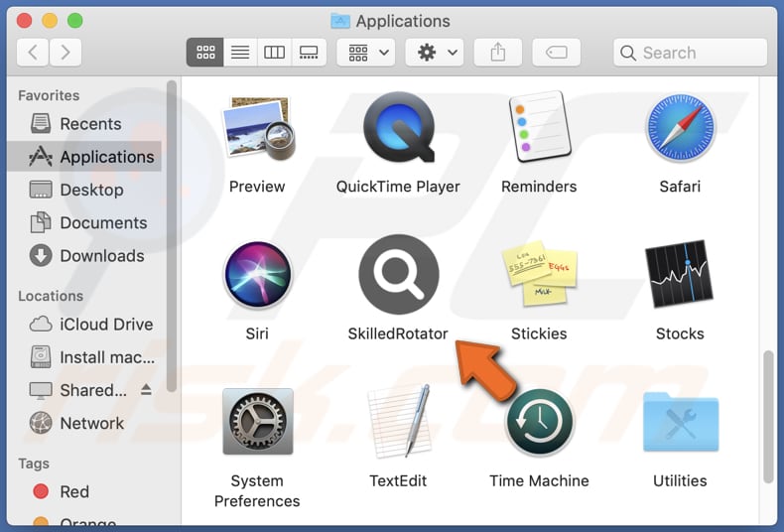The width and height of the screenshot is (784, 532).
Task: Select the Time Machine icon
Action: point(539,421)
